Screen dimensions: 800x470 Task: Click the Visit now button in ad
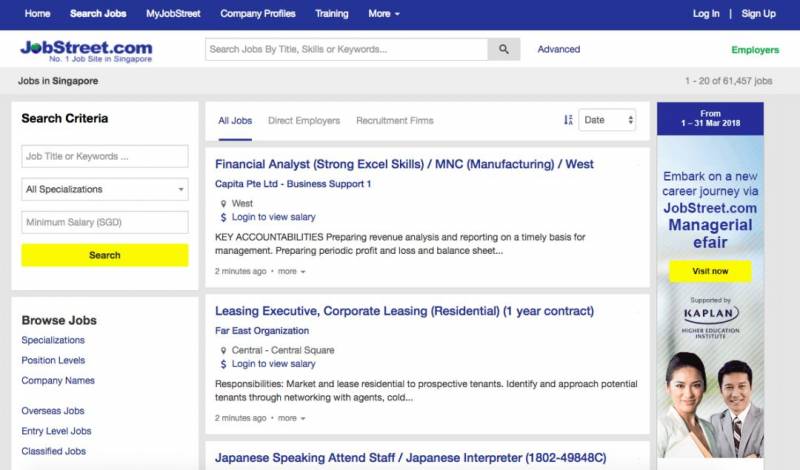(710, 271)
